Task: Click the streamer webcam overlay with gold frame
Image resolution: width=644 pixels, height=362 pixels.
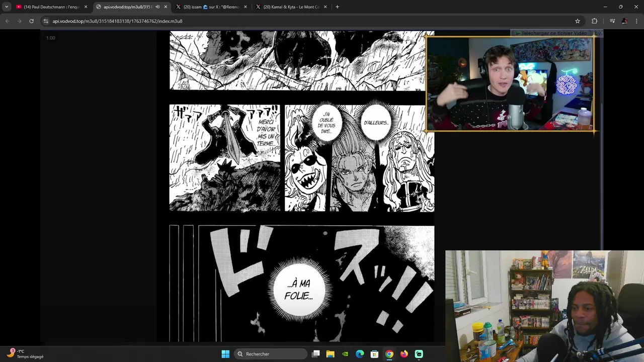Action: tap(510, 84)
